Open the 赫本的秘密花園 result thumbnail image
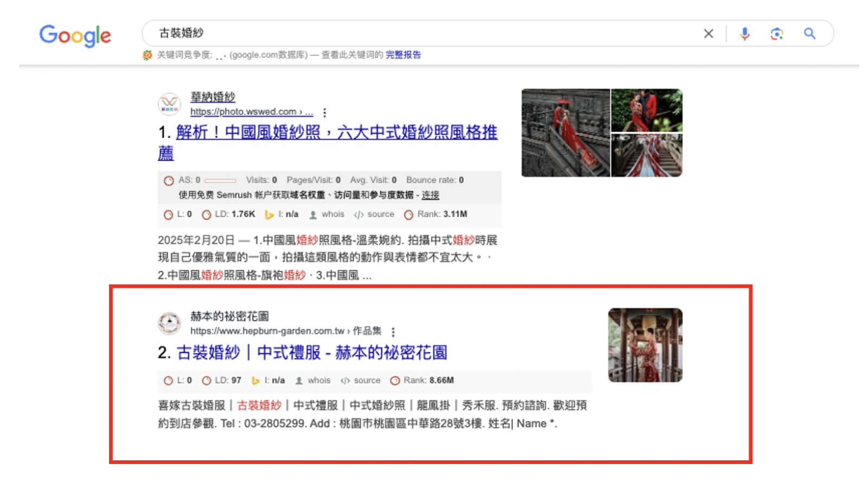 point(645,345)
